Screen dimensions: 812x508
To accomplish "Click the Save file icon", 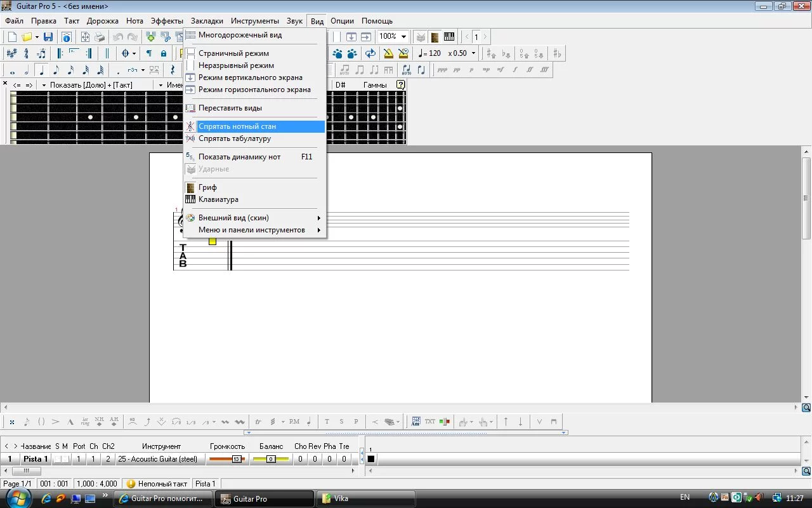I will (x=48, y=37).
